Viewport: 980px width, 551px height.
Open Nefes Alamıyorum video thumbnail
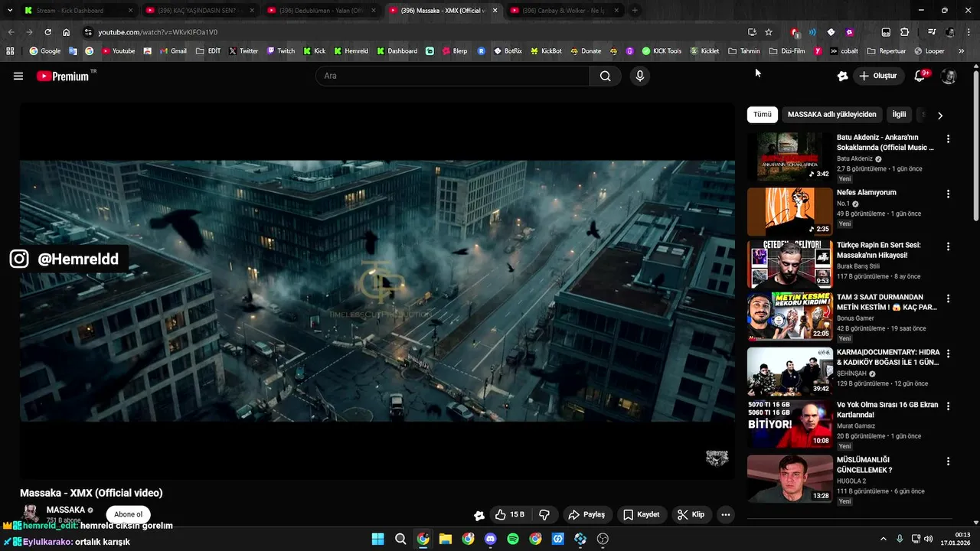tap(789, 212)
